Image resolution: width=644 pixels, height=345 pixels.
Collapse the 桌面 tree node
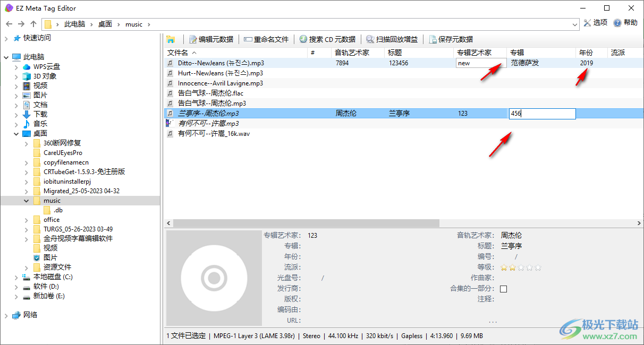click(x=16, y=133)
